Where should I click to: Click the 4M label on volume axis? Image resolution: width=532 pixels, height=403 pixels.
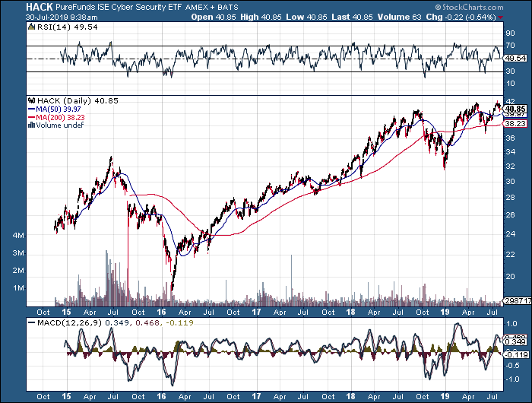tap(18, 235)
